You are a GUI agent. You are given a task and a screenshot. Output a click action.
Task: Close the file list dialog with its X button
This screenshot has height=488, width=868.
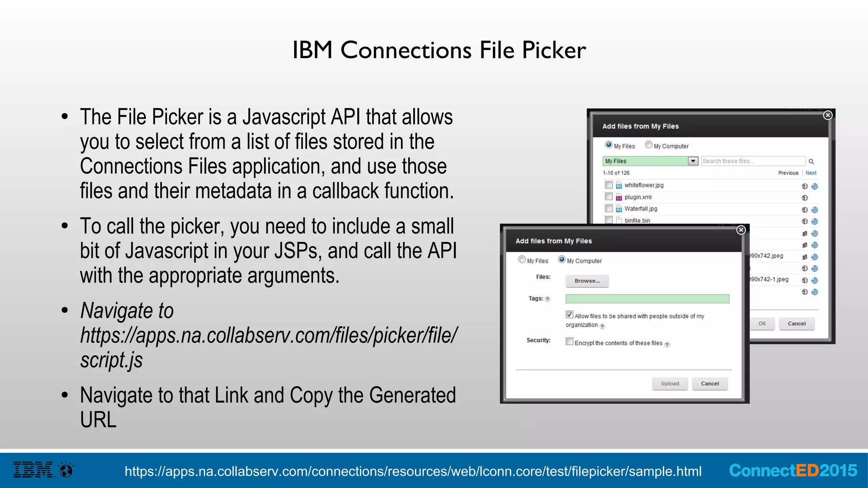click(x=828, y=115)
